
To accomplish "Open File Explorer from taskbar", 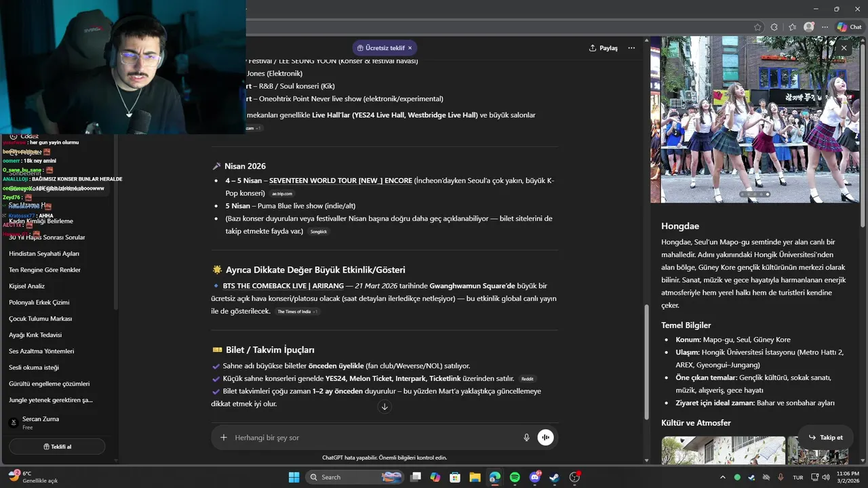I will point(475,477).
